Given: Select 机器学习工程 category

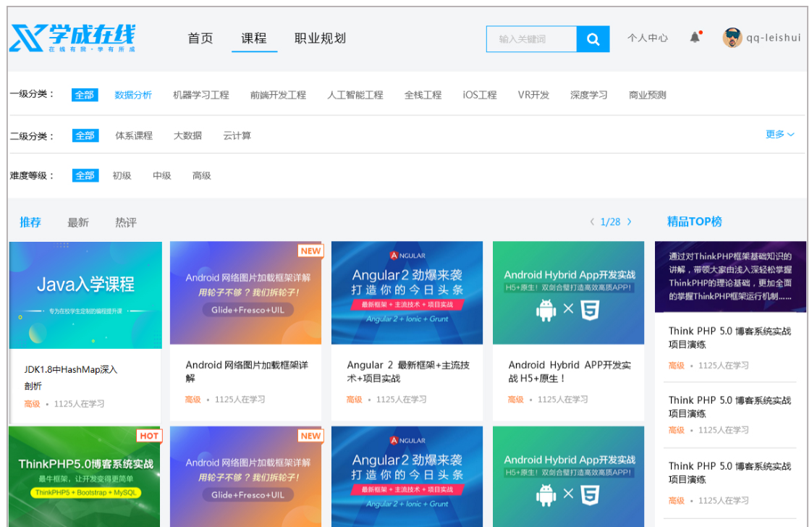Looking at the screenshot, I should pyautogui.click(x=201, y=95).
